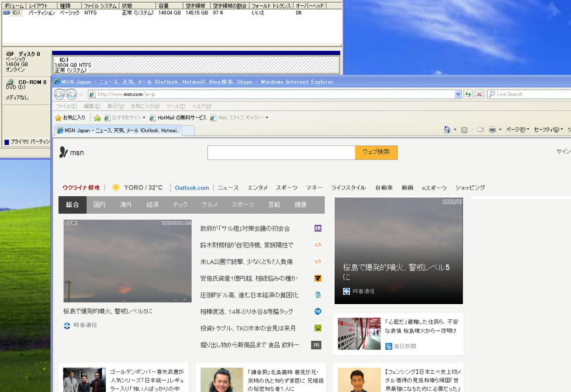
Task: Open the dropdown arrow next to the printer
Action: tap(500, 130)
